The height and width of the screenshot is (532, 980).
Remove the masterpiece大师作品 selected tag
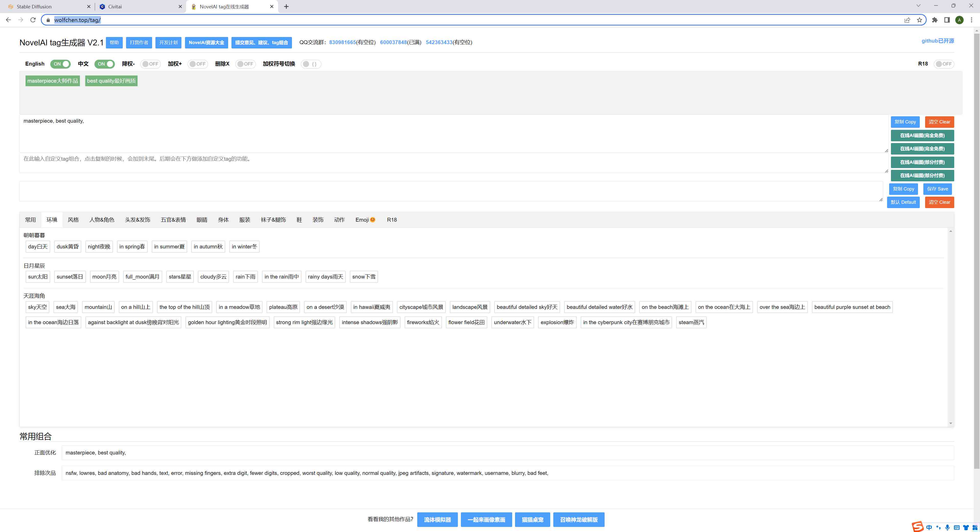(53, 81)
